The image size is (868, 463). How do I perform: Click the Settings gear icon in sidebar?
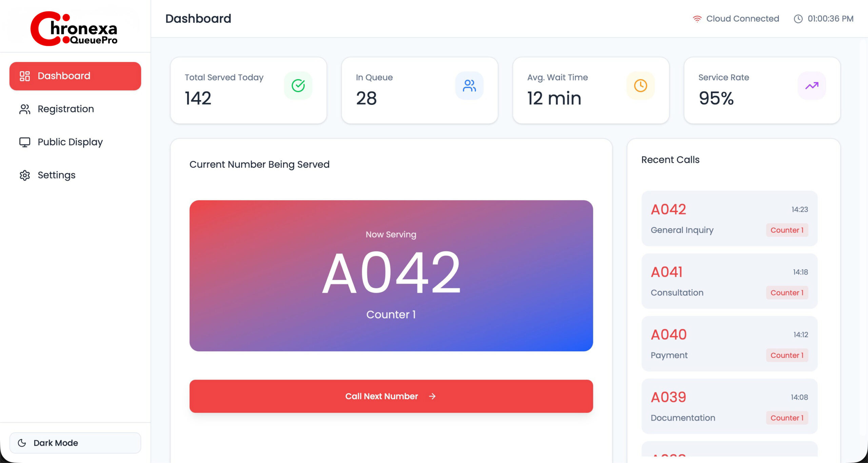click(x=25, y=175)
